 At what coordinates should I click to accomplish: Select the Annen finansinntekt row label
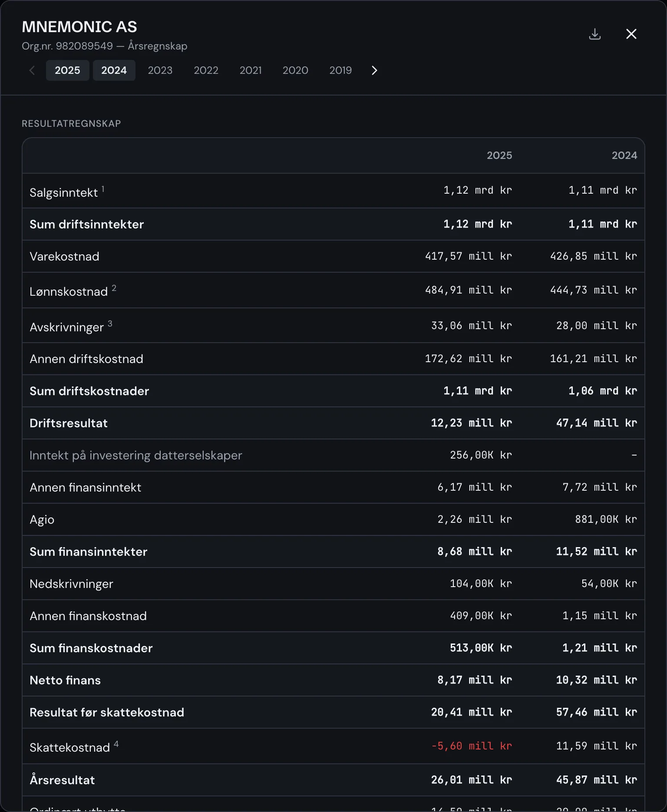(x=86, y=488)
